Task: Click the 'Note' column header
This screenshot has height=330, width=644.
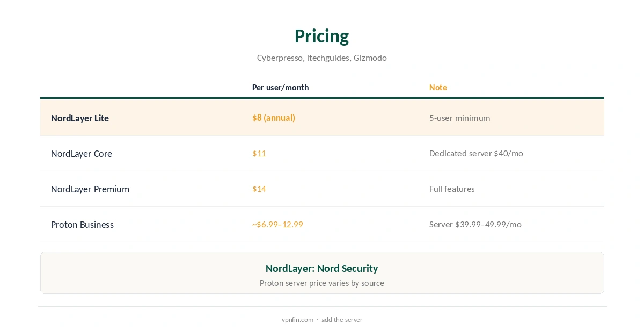Action: coord(438,87)
